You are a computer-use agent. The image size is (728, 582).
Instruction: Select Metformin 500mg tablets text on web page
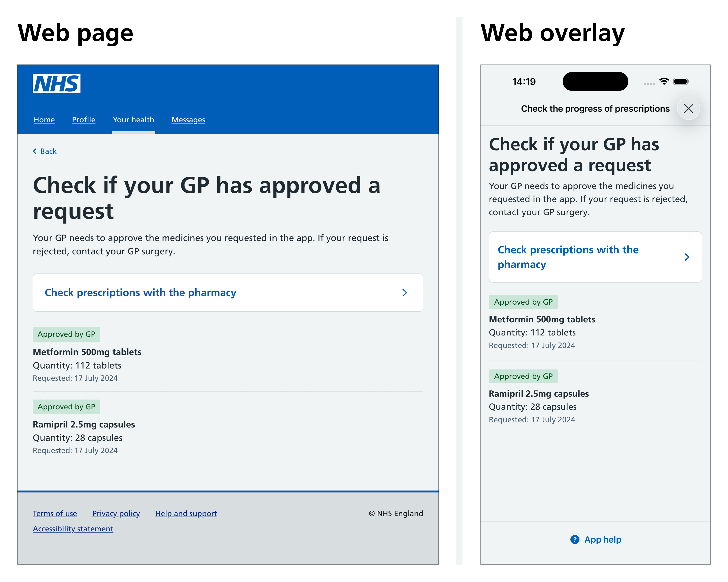click(87, 352)
